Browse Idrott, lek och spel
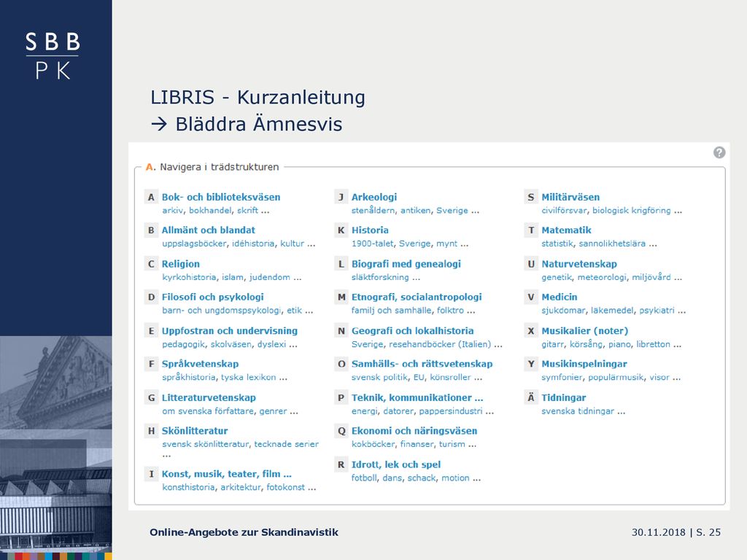 (x=396, y=464)
